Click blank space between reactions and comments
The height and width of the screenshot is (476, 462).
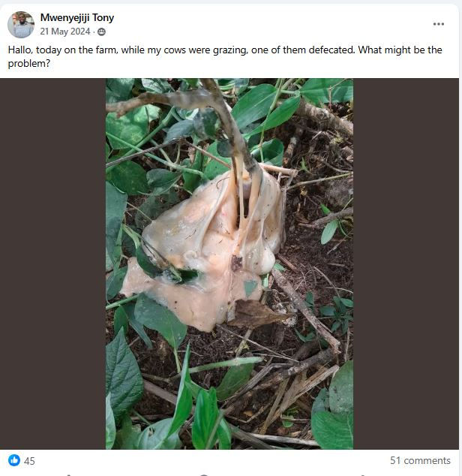[x=210, y=460]
